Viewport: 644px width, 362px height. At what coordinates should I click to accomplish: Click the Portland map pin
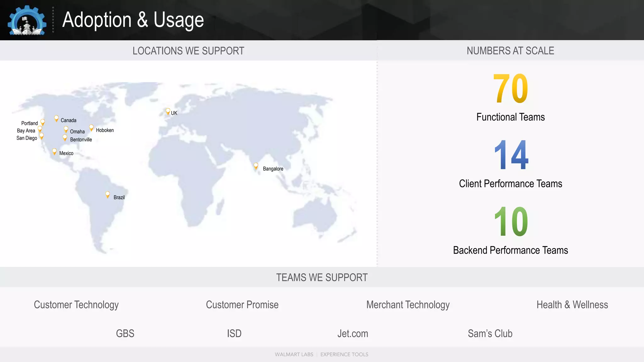point(43,122)
